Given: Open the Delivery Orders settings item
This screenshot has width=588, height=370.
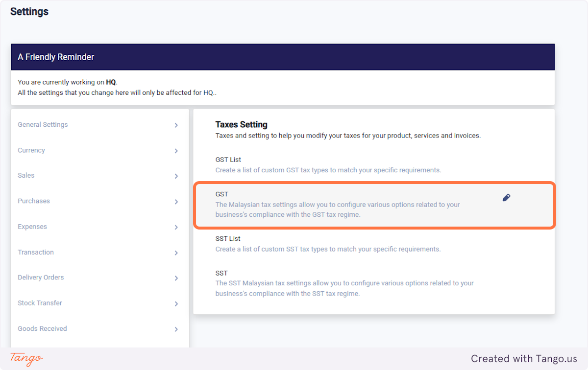Looking at the screenshot, I should coord(100,277).
